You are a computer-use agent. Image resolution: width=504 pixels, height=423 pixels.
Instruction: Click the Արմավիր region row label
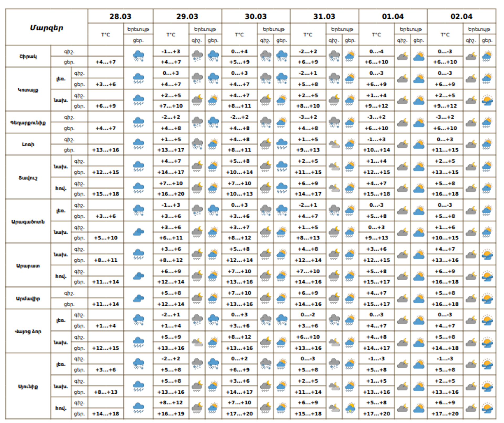(28, 298)
